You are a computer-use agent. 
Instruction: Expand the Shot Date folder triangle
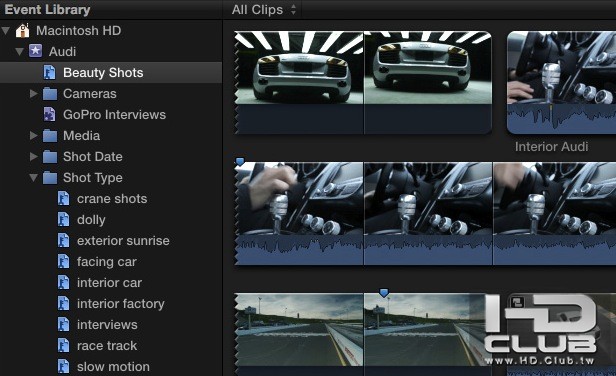point(34,156)
